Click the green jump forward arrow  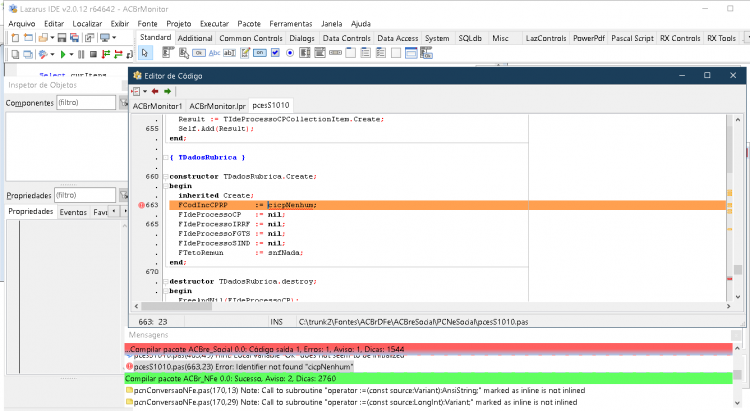point(167,91)
